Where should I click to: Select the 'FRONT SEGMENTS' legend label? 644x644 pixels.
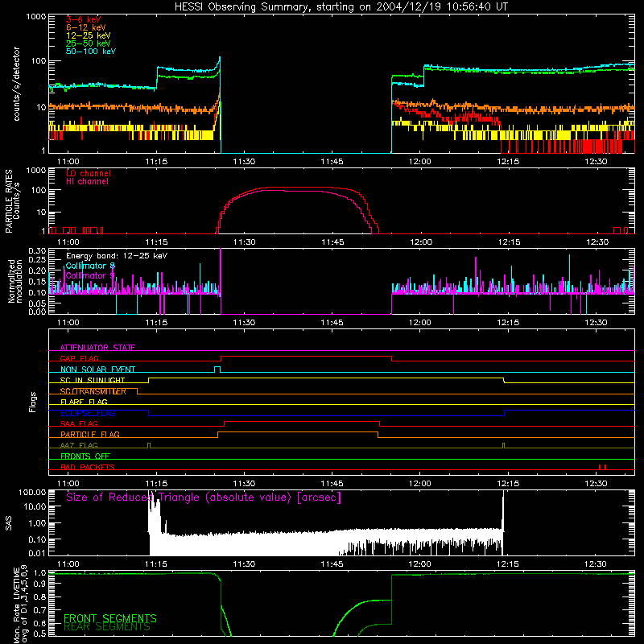pos(110,618)
